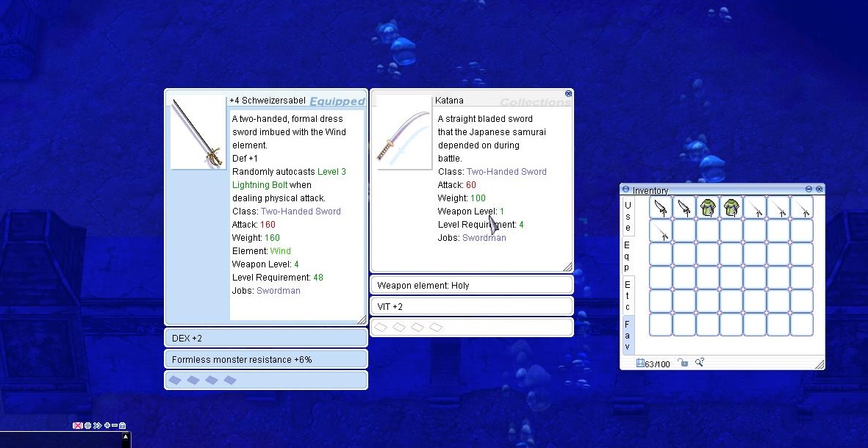Click the Inventory window resize grip

819,364
